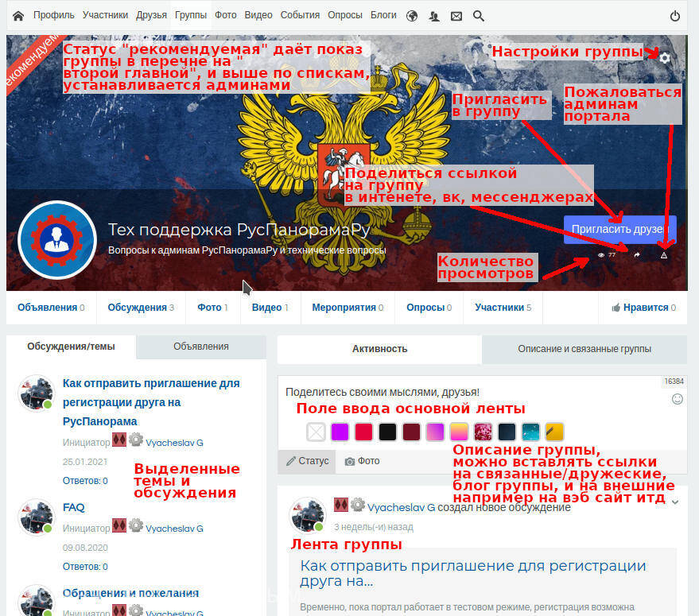Open the globe notifications icon
Image resolution: width=699 pixels, height=616 pixels.
tap(413, 16)
